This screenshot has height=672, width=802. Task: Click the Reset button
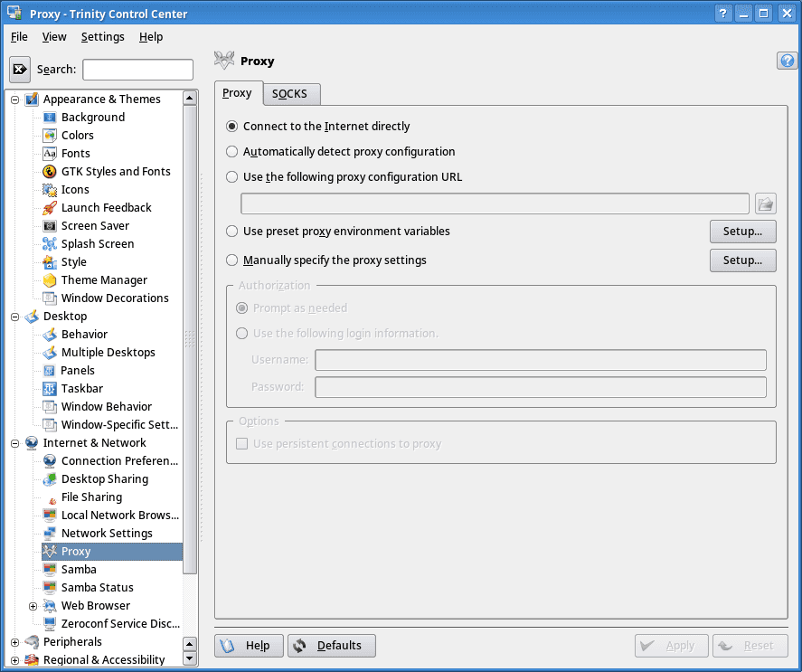[750, 646]
